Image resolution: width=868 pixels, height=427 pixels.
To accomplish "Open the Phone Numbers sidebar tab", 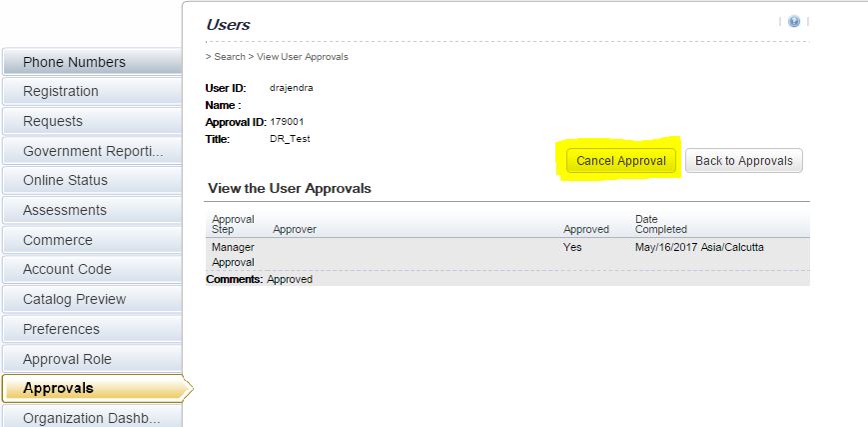I will click(92, 62).
